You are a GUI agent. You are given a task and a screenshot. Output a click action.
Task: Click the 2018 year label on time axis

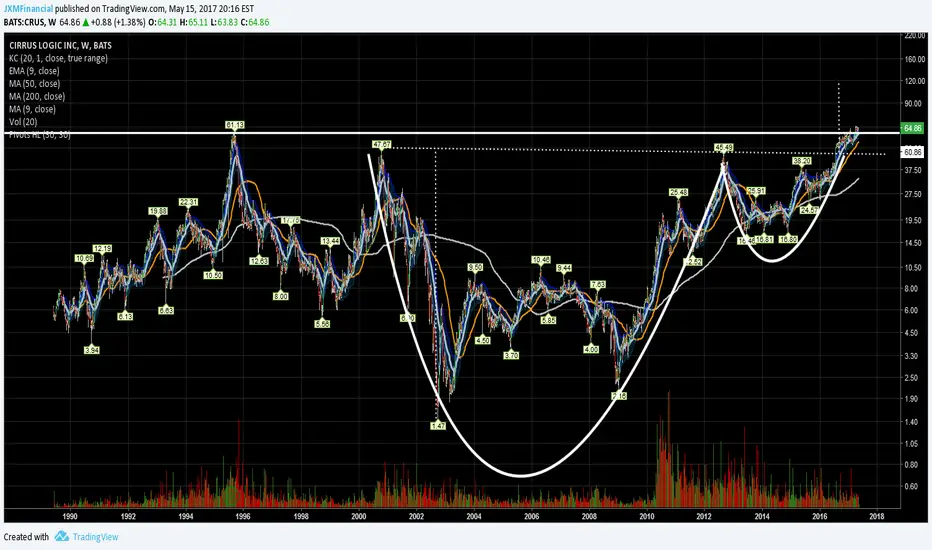point(877,516)
